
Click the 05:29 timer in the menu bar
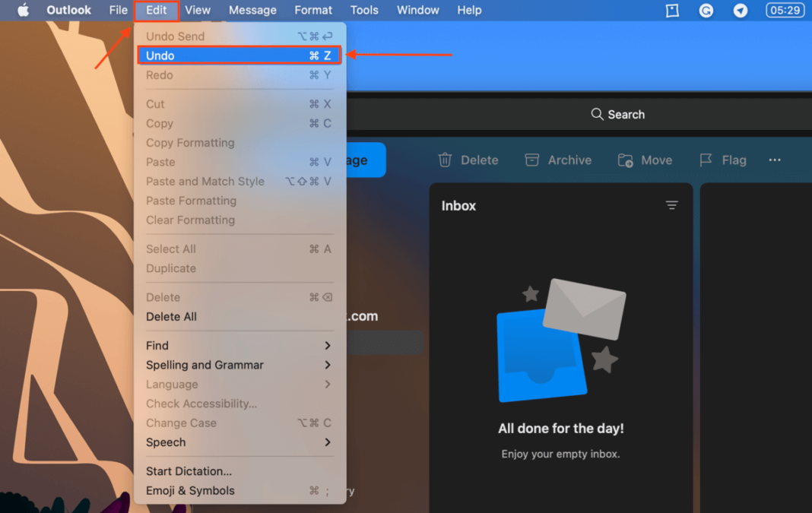[x=785, y=10]
